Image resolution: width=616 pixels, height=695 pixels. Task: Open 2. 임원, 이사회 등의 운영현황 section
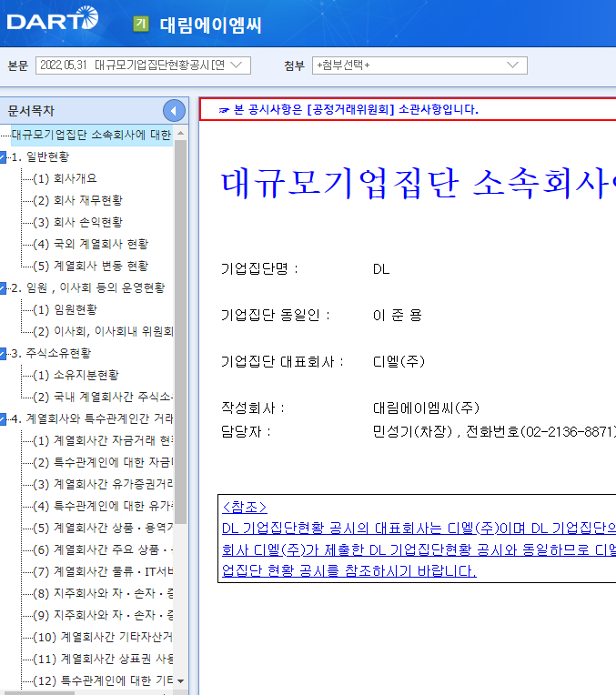tap(88, 288)
